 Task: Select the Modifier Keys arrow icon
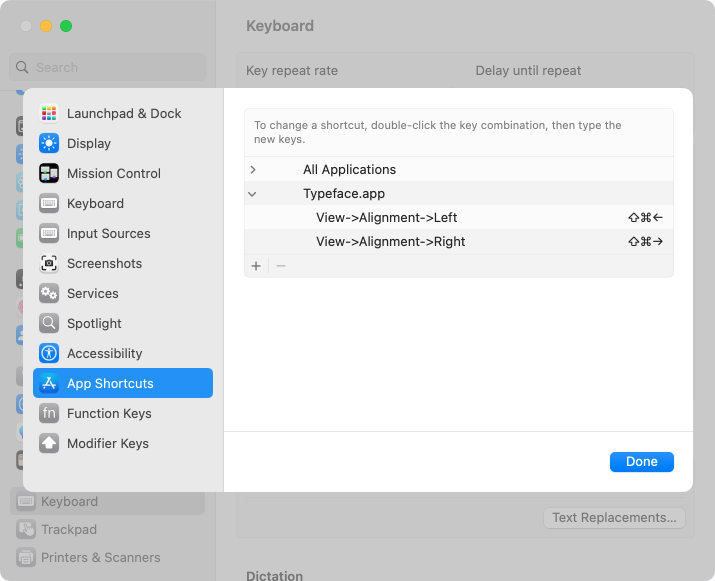click(x=49, y=443)
